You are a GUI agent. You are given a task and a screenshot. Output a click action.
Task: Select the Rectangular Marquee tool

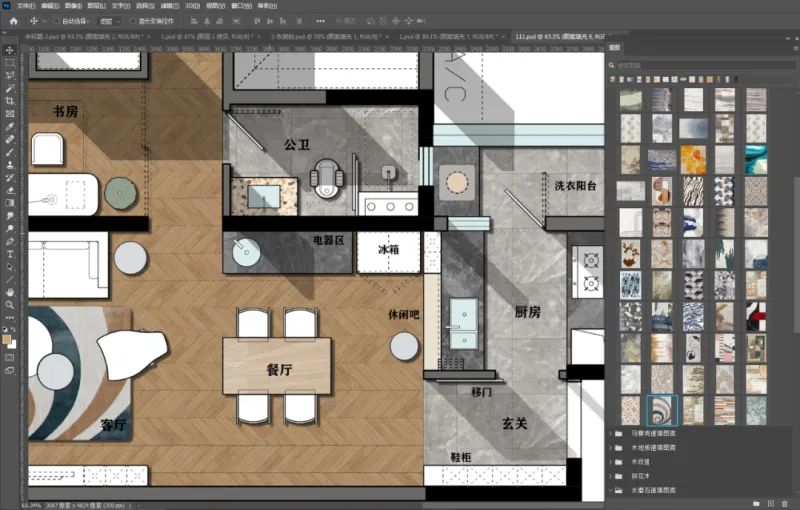(x=9, y=62)
